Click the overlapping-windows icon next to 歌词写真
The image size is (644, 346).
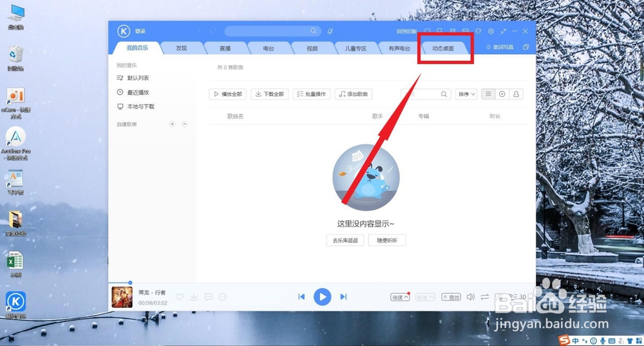[x=526, y=47]
